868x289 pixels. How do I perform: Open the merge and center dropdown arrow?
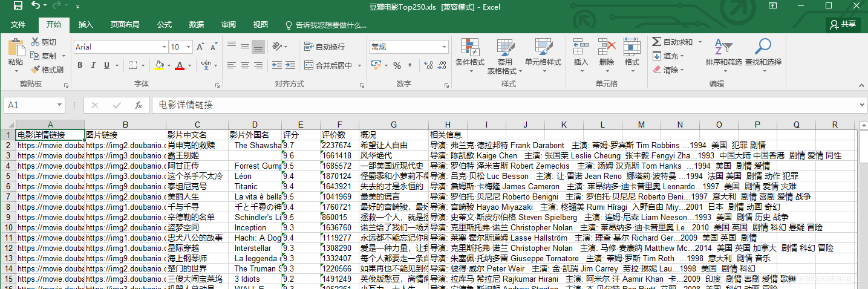359,65
